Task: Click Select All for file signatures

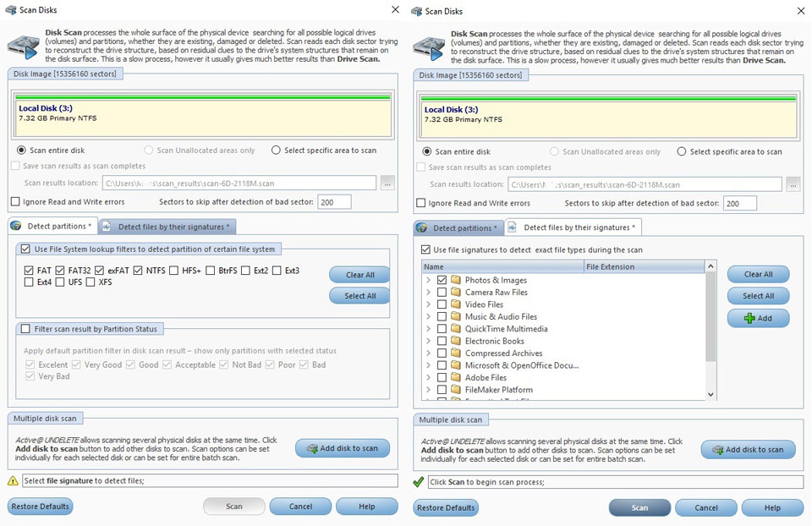Action: pos(758,296)
